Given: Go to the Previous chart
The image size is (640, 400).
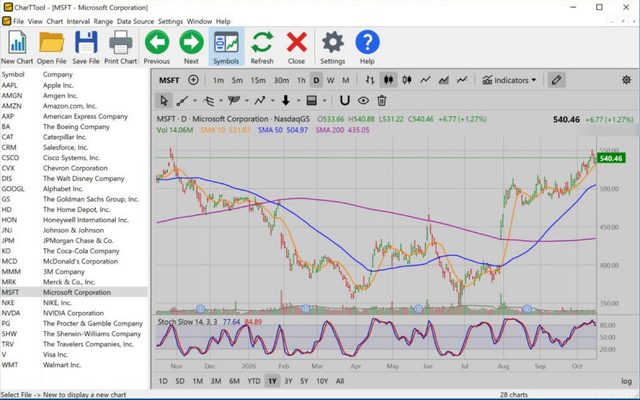Looking at the screenshot, I should 157,47.
